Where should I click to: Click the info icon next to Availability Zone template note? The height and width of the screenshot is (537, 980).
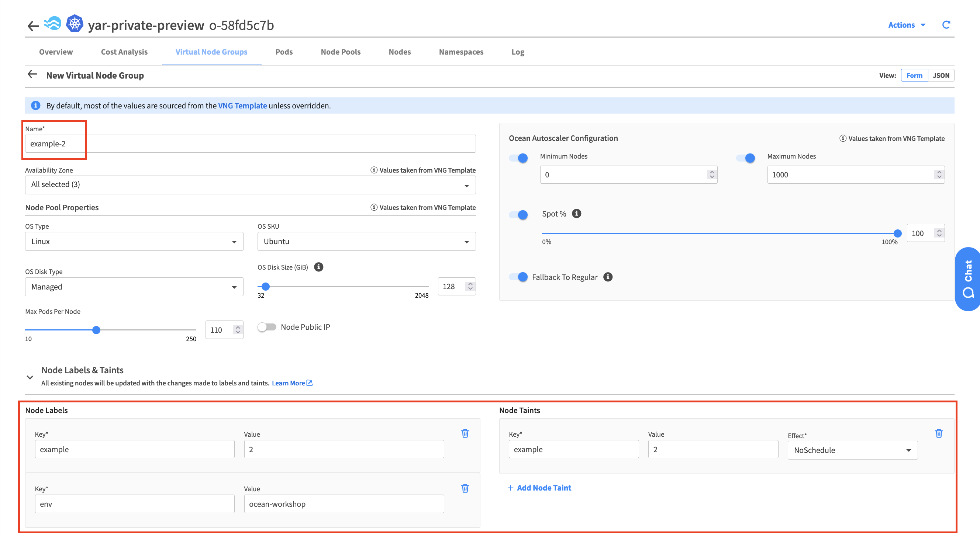(x=373, y=170)
